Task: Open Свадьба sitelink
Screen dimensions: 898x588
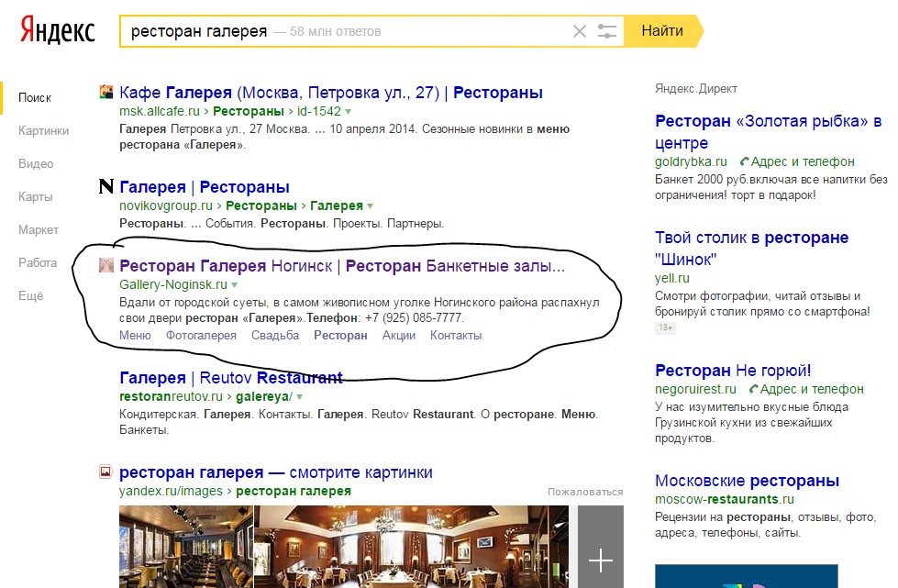Action: [275, 336]
